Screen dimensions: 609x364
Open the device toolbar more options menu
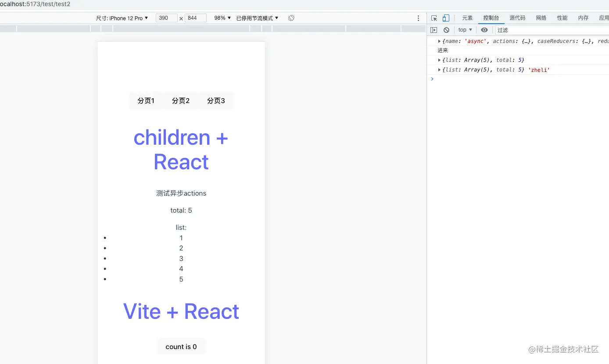point(418,18)
